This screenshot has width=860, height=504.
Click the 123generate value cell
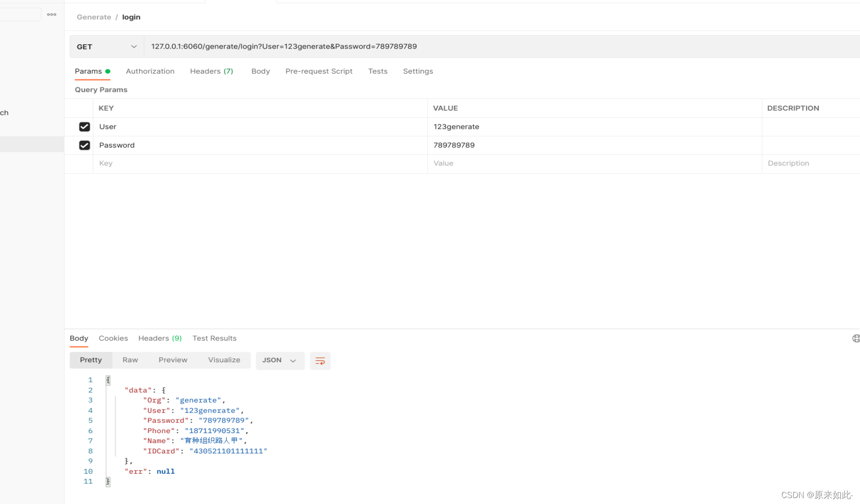click(x=595, y=127)
